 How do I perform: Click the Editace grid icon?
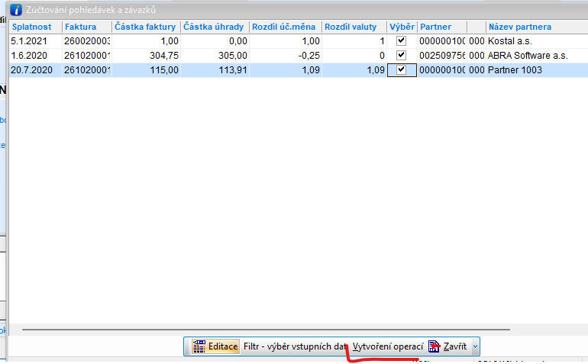[200, 346]
